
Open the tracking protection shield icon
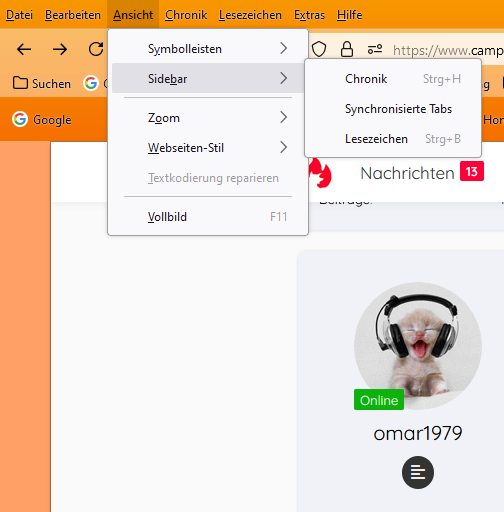[x=319, y=49]
